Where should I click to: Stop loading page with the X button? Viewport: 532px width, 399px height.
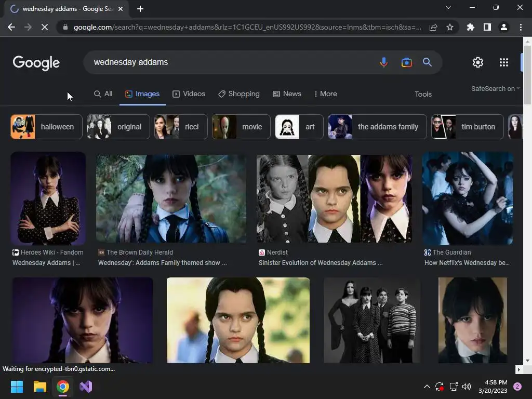45,27
